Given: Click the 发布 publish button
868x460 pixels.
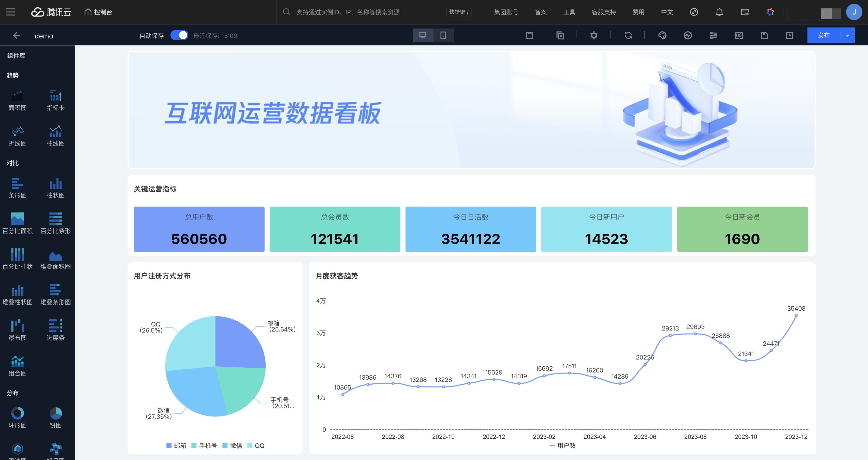Looking at the screenshot, I should (823, 35).
